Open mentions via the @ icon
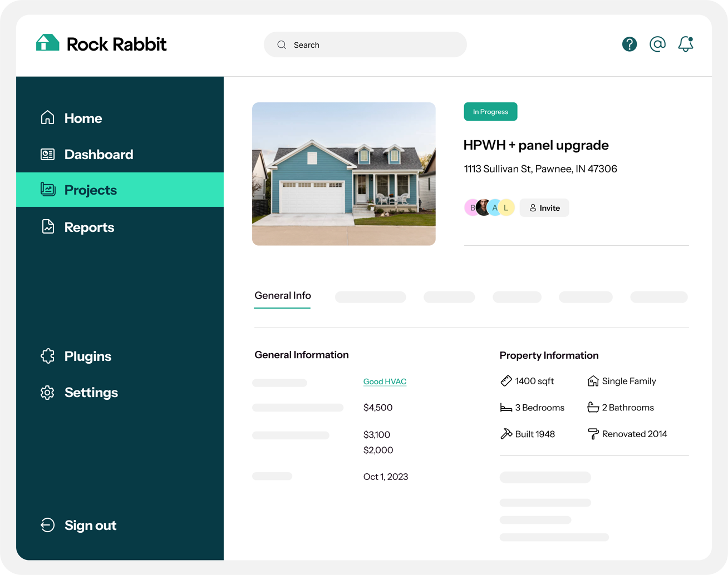 657,44
